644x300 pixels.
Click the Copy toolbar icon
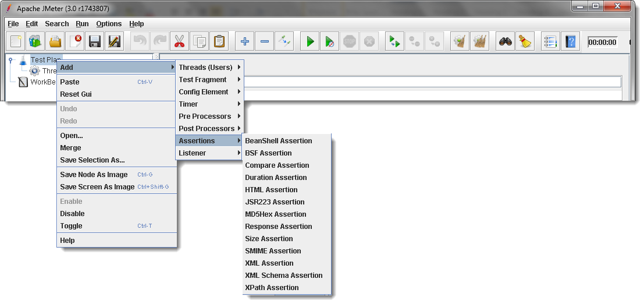pyautogui.click(x=200, y=41)
